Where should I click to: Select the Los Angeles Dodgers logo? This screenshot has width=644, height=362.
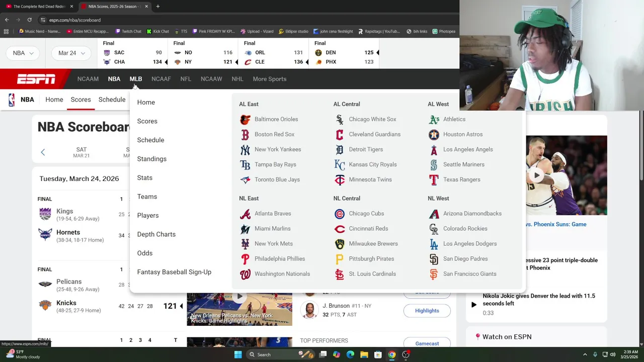coord(434,244)
